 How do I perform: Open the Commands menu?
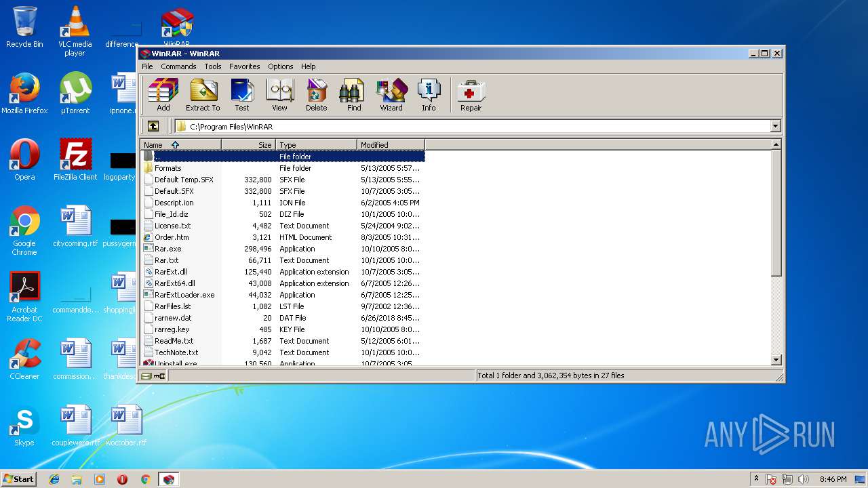point(178,66)
